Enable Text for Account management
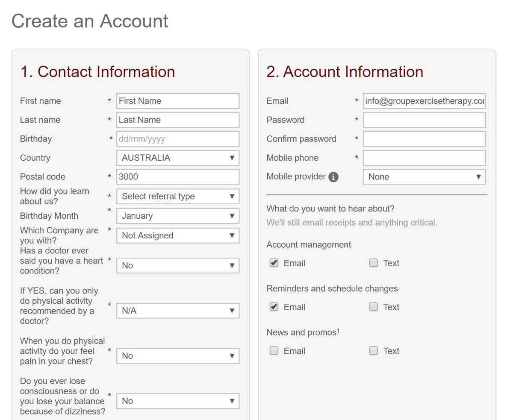The width and height of the screenshot is (513, 420). (x=374, y=263)
